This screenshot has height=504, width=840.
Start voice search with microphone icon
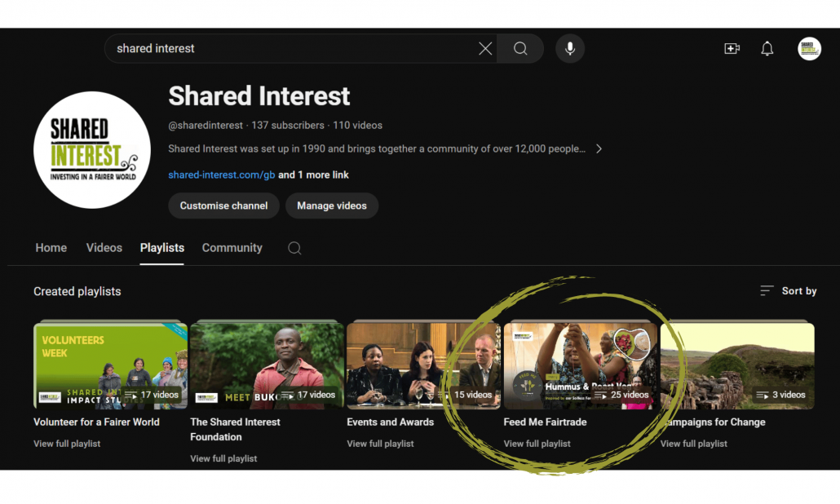tap(570, 49)
